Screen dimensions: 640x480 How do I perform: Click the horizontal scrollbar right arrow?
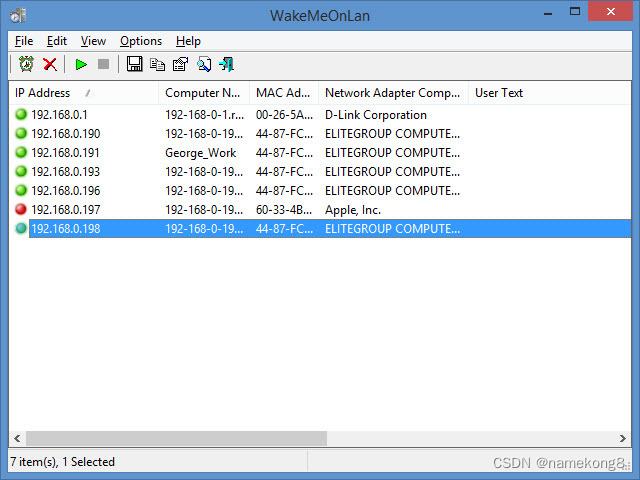click(x=622, y=438)
